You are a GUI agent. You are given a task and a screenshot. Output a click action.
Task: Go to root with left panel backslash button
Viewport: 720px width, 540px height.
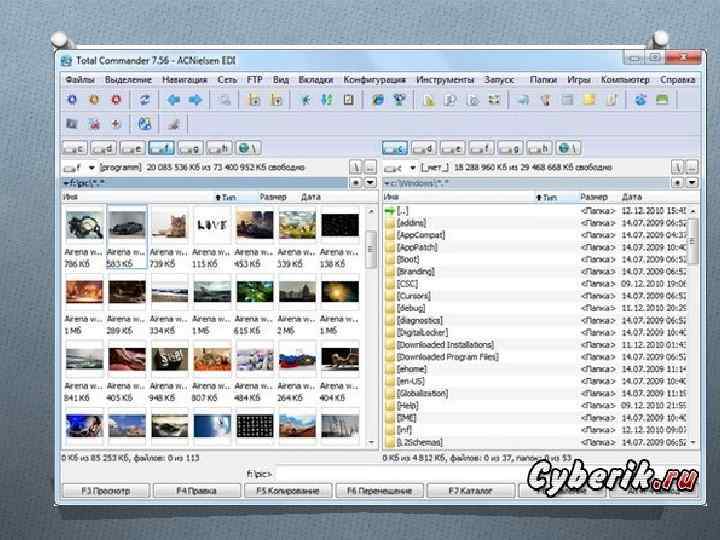coord(356,167)
